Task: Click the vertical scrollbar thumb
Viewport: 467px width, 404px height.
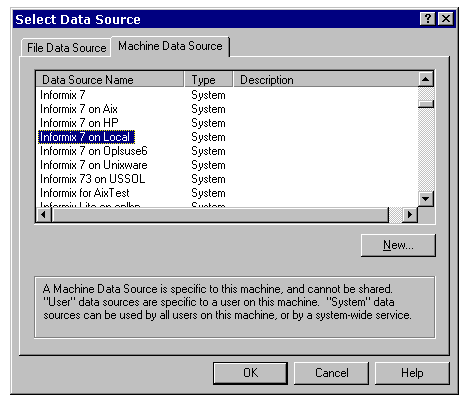Action: [x=426, y=104]
